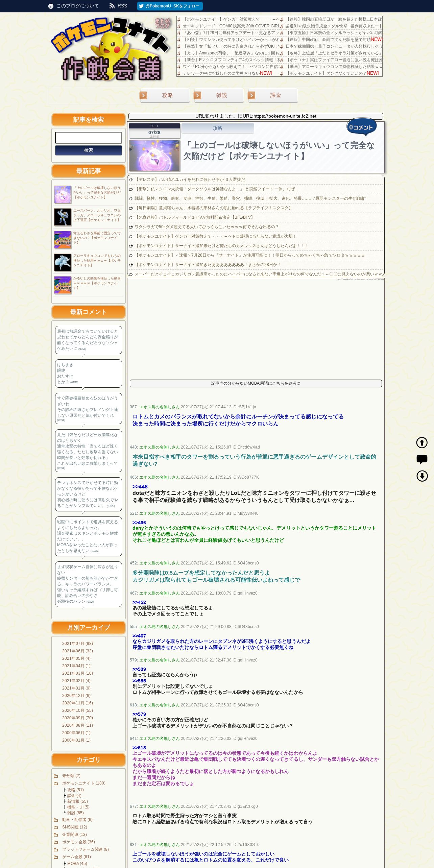This screenshot has width=434, height=868.
Task: Open subcategory 新情報 (55)
Action: [x=77, y=801]
